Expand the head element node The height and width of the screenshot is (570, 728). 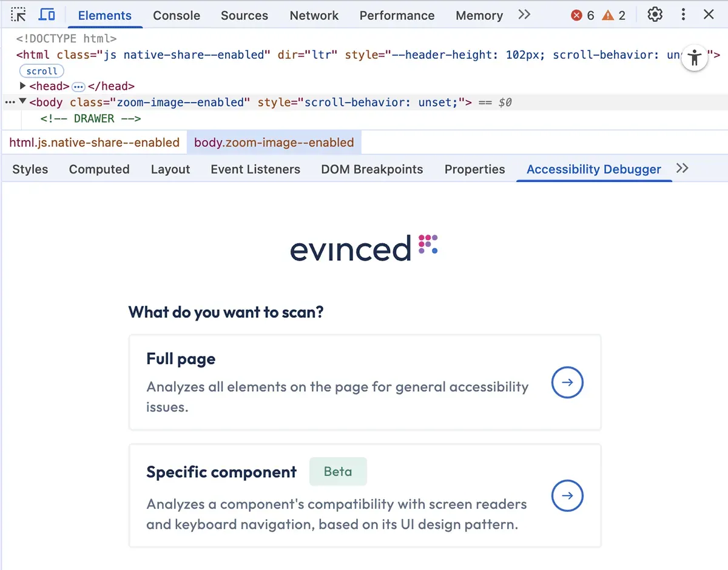coord(23,86)
